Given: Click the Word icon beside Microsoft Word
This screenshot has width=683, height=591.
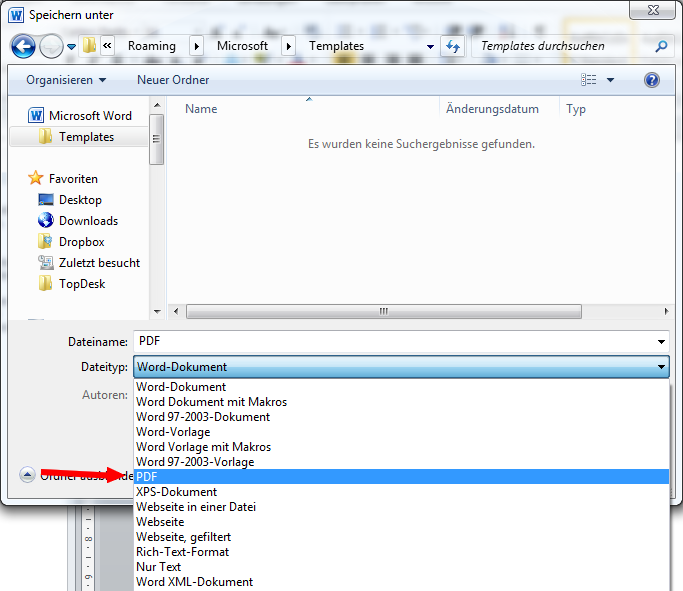Looking at the screenshot, I should click(x=36, y=115).
